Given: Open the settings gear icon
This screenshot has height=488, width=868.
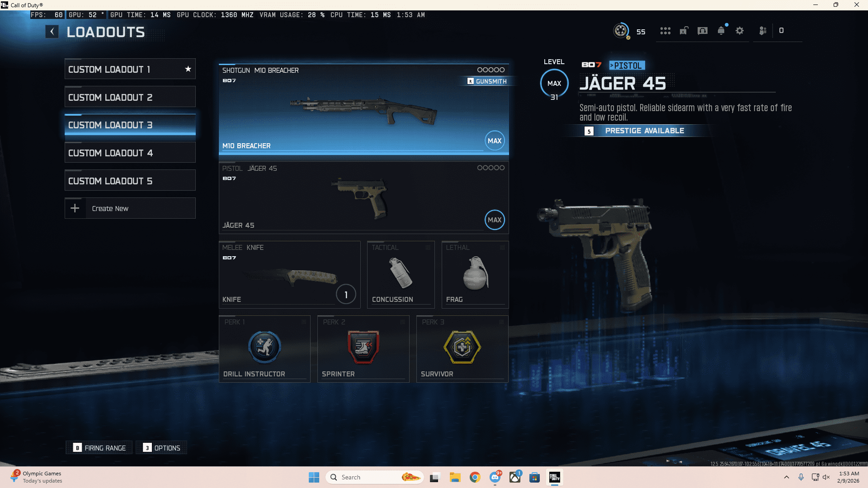Looking at the screenshot, I should point(740,31).
